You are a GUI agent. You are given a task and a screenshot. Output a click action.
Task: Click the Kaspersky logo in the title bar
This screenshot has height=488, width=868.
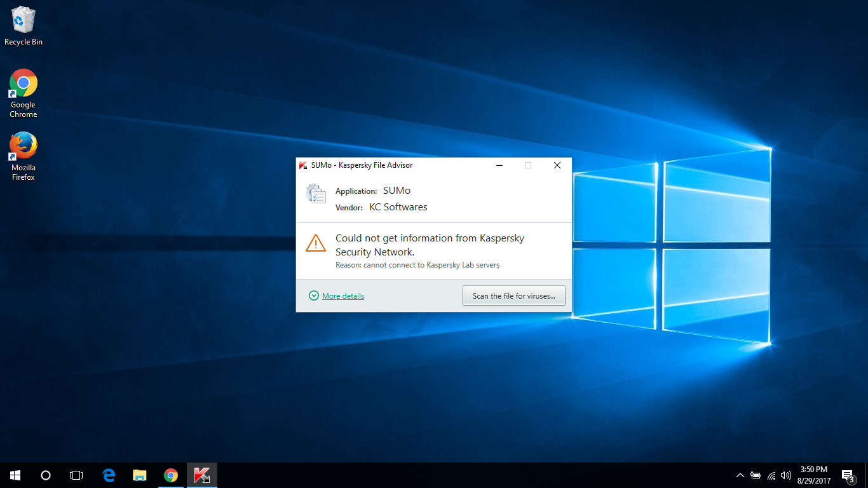[x=303, y=165]
